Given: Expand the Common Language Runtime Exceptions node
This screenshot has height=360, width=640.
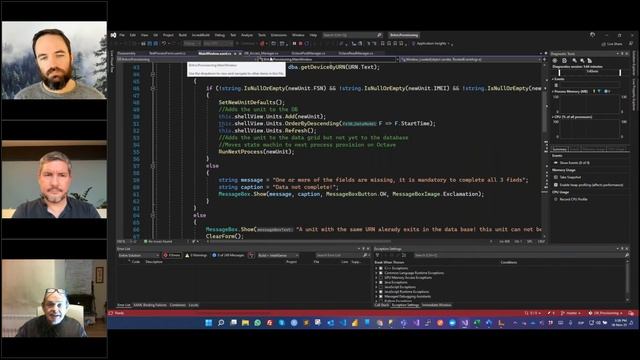Looking at the screenshot, I should coord(376,273).
